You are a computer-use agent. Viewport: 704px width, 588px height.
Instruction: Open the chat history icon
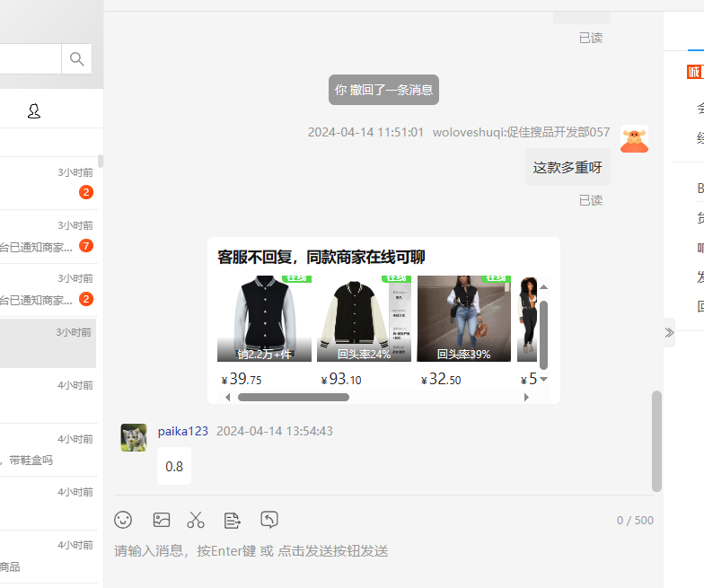[x=269, y=519]
